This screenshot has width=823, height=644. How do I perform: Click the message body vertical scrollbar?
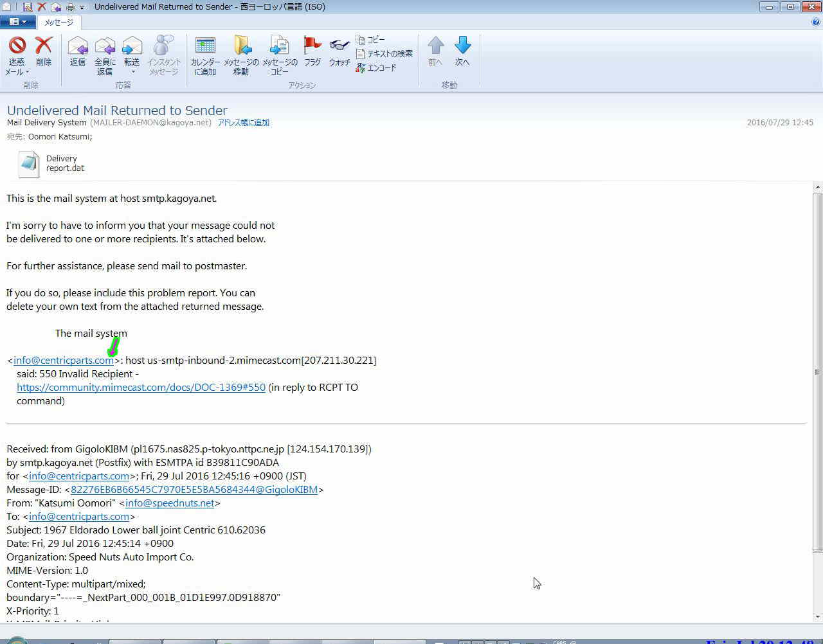click(817, 371)
